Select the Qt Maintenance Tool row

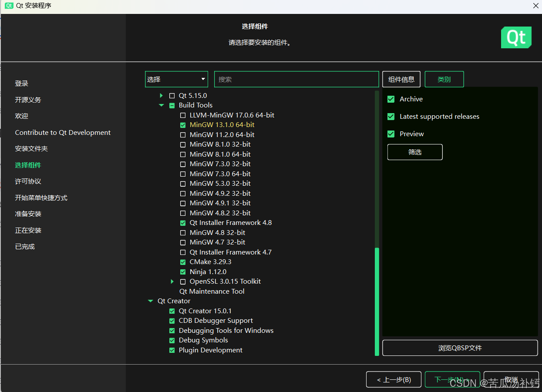tap(212, 291)
